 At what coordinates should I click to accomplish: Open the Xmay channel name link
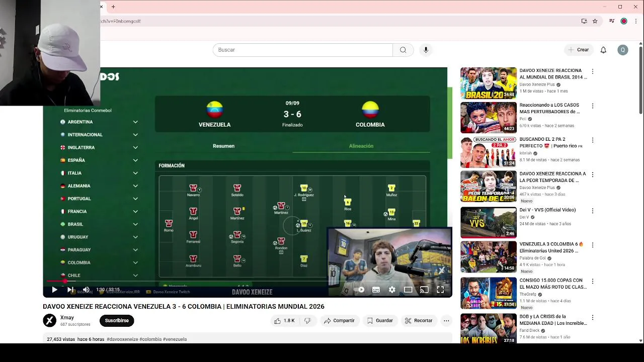point(67,317)
